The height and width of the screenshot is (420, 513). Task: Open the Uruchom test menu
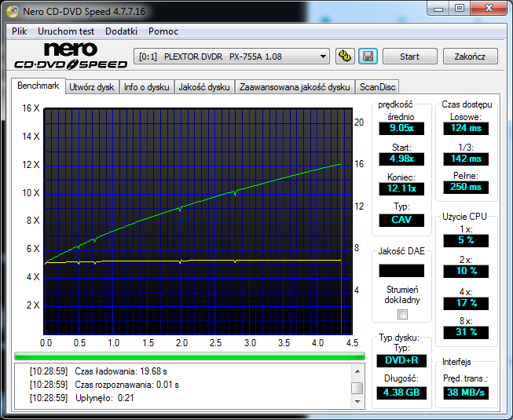coord(66,31)
